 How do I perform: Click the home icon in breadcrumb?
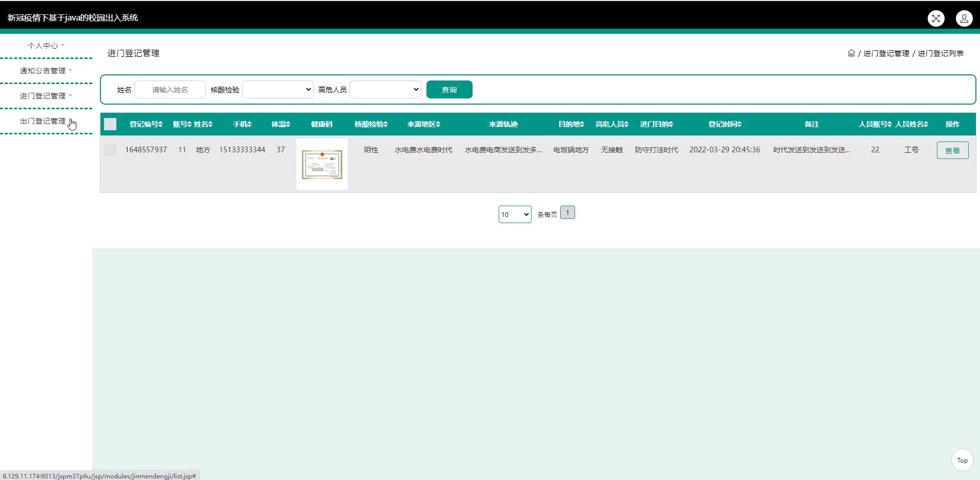coord(851,53)
